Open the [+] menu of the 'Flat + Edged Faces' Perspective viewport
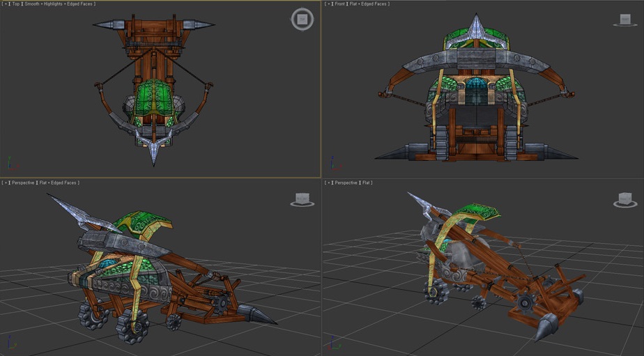Image resolution: width=644 pixels, height=356 pixels. (6, 183)
